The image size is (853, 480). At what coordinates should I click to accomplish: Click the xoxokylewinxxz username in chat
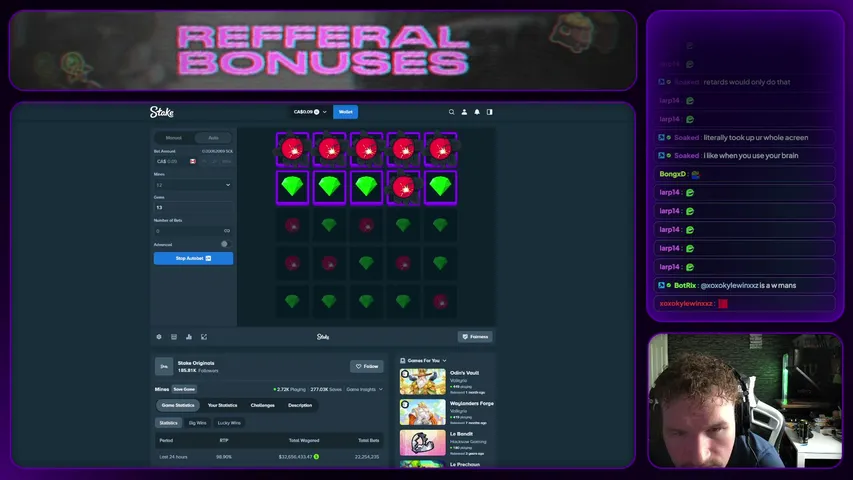(686, 304)
